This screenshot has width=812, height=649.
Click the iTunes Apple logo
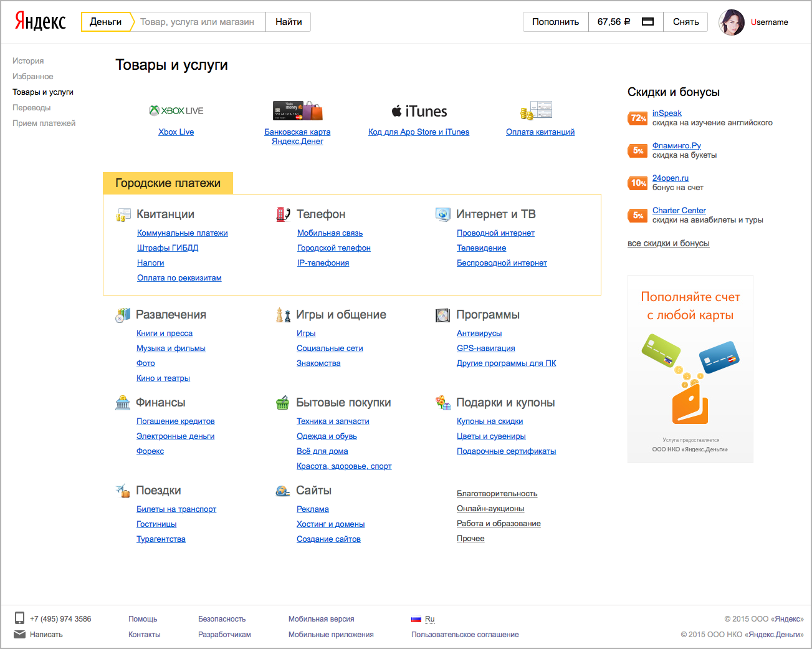click(x=396, y=111)
